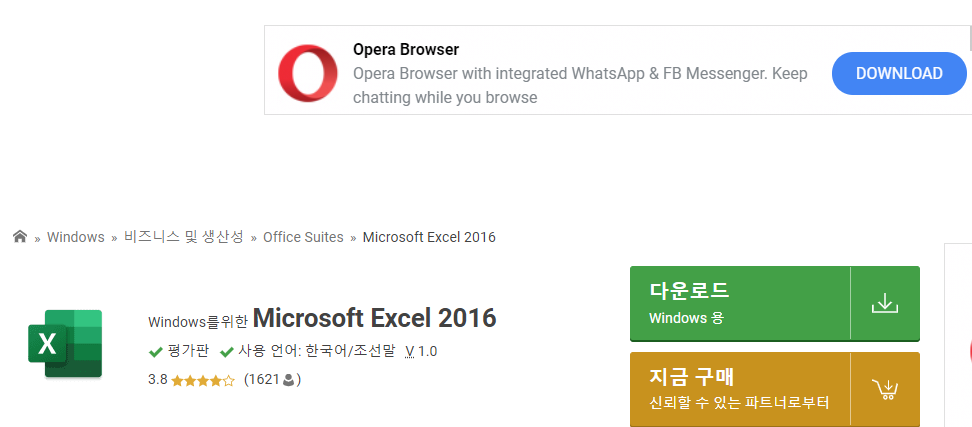Click the 3.8 rating value
This screenshot has height=427, width=972.
pos(157,380)
